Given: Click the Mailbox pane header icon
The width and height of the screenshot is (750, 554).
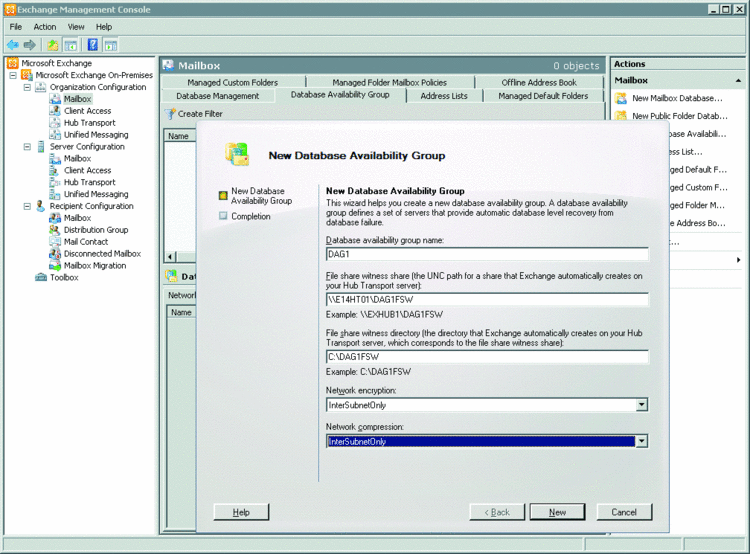Looking at the screenshot, I should coord(168,66).
